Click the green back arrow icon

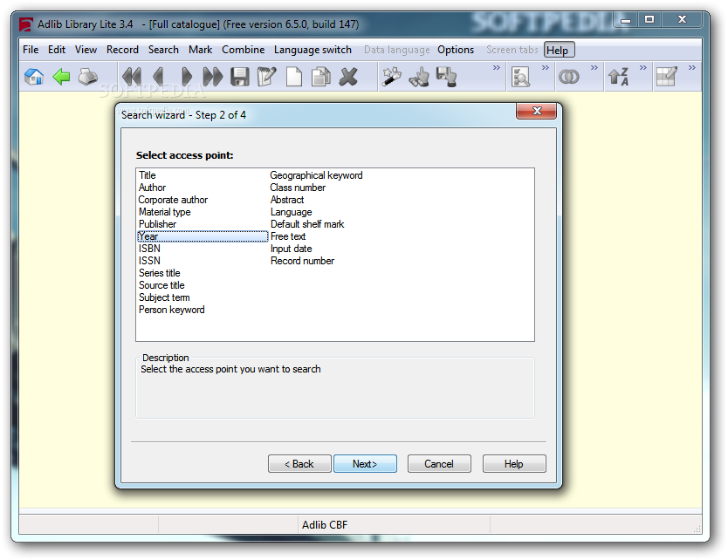pyautogui.click(x=61, y=77)
